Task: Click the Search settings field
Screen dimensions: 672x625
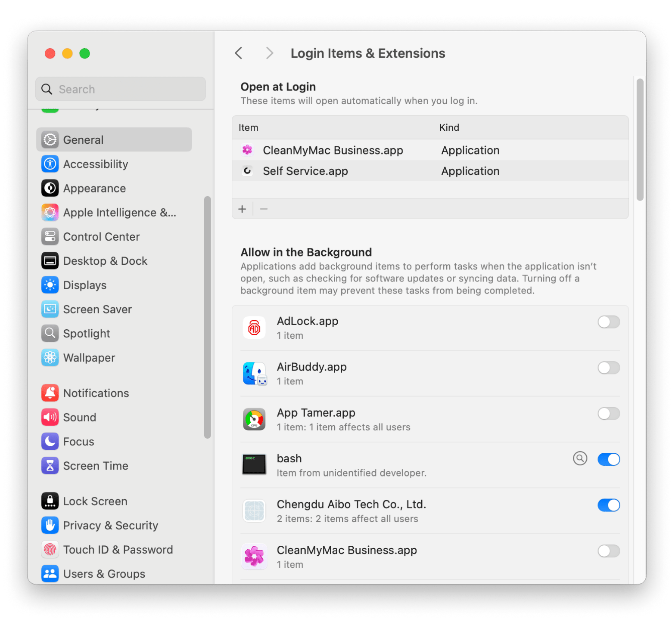Action: [x=121, y=89]
